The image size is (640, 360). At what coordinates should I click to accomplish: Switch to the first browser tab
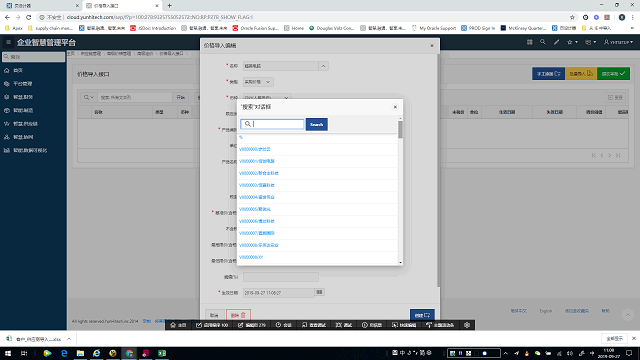(x=41, y=6)
